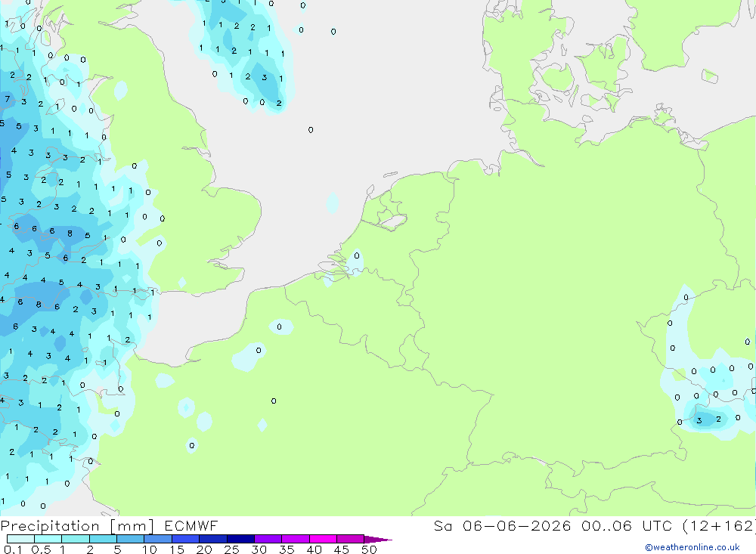Image resolution: width=756 pixels, height=554 pixels.
Task: Click the 2–5 mm legend color swatch
Action: pos(103,539)
